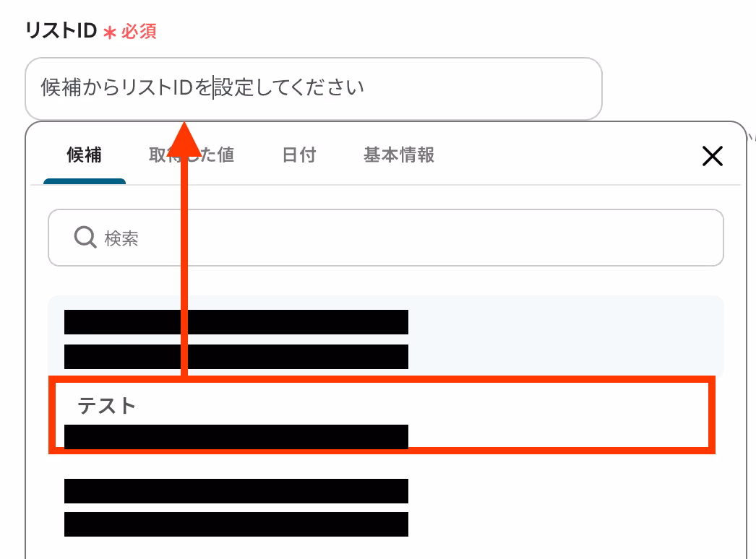Click into the 検索 search box
Screen dimensions: 756x559
[x=386, y=238]
